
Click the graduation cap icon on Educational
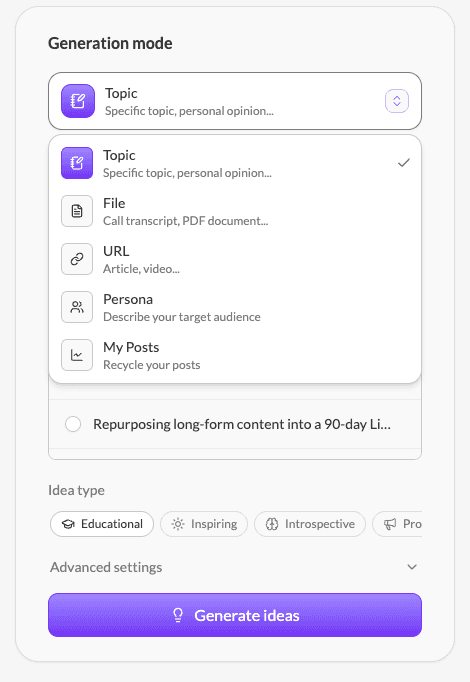[x=68, y=524]
